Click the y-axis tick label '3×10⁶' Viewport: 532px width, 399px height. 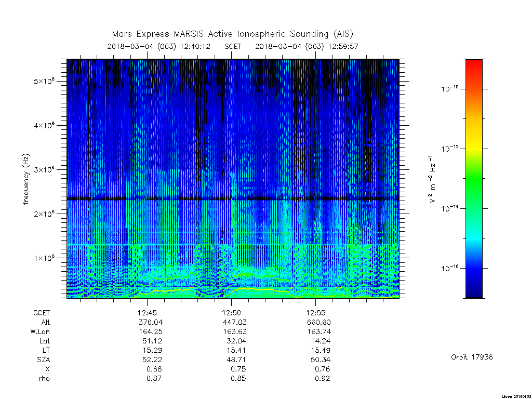pyautogui.click(x=44, y=169)
